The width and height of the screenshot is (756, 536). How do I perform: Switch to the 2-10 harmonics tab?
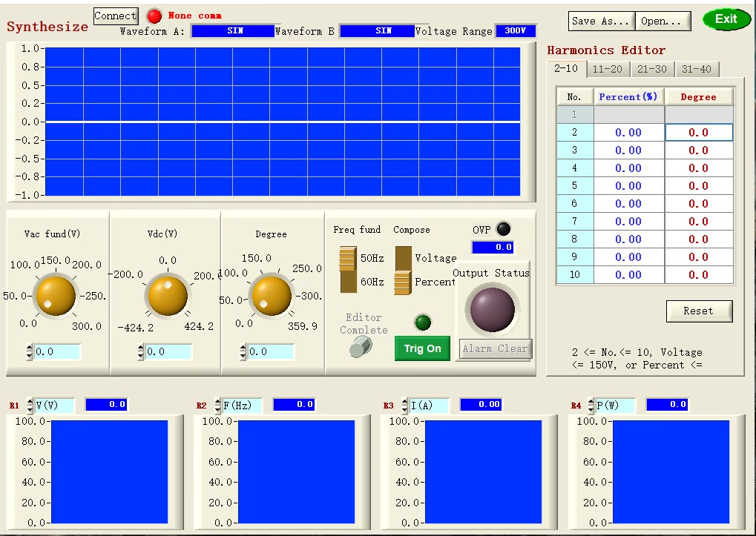[x=566, y=68]
